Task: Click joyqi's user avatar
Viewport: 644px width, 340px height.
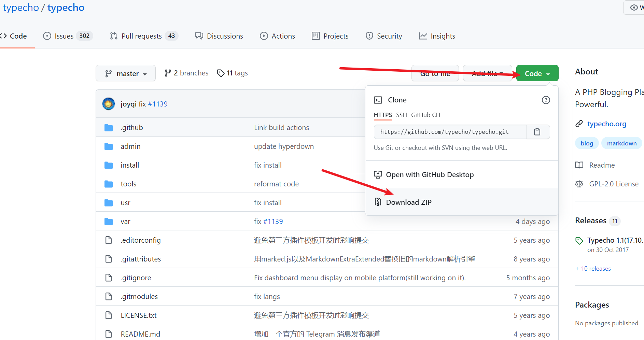Action: pyautogui.click(x=109, y=104)
